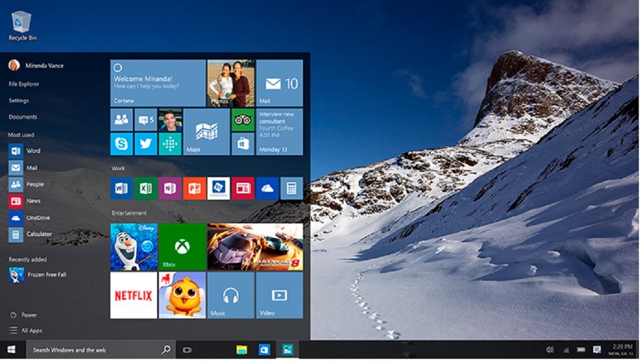
Task: Launch the Asphalt 8 racing game tile
Action: pos(255,247)
